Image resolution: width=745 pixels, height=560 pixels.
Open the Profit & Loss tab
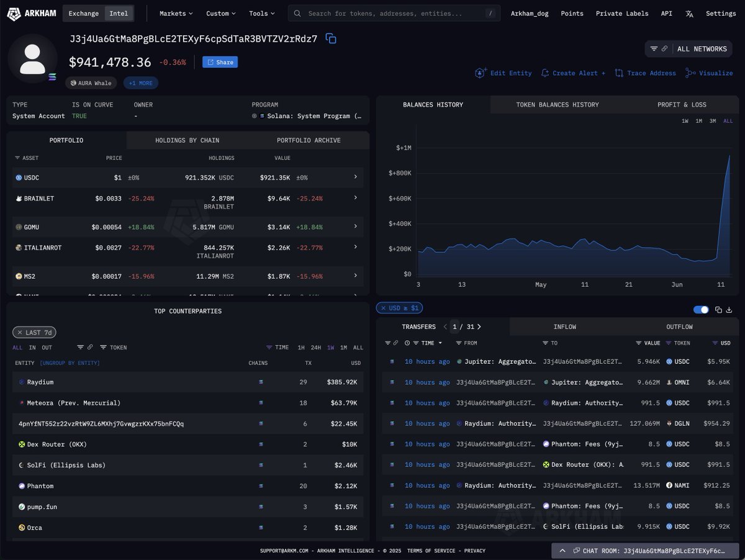[x=682, y=105]
